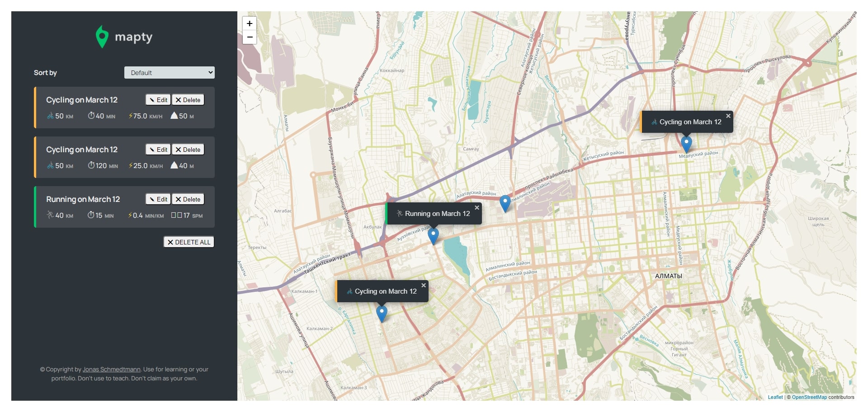Click the green mapty logo pin

pos(102,37)
